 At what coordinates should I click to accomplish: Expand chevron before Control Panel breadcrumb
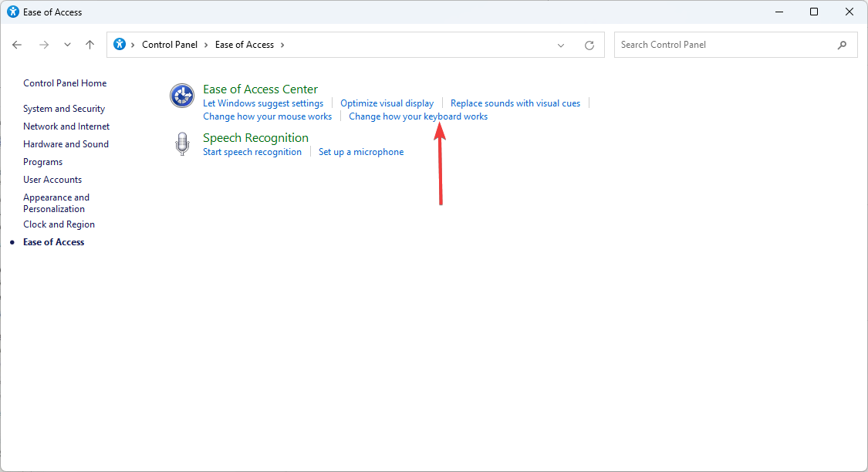[133, 45]
